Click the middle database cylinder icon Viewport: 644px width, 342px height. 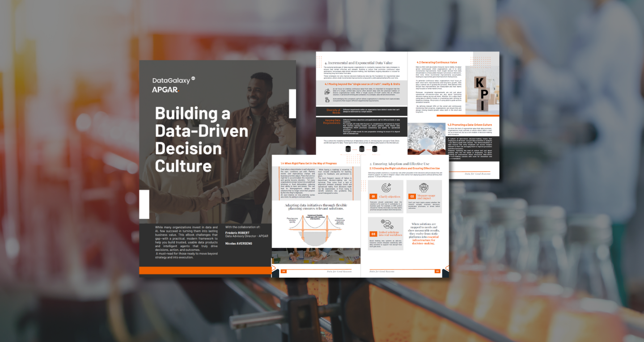[x=361, y=148]
